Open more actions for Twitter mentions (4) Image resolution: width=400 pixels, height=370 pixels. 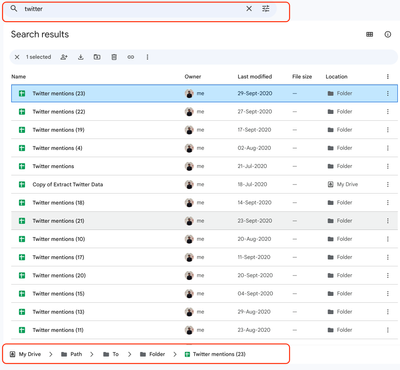(388, 148)
